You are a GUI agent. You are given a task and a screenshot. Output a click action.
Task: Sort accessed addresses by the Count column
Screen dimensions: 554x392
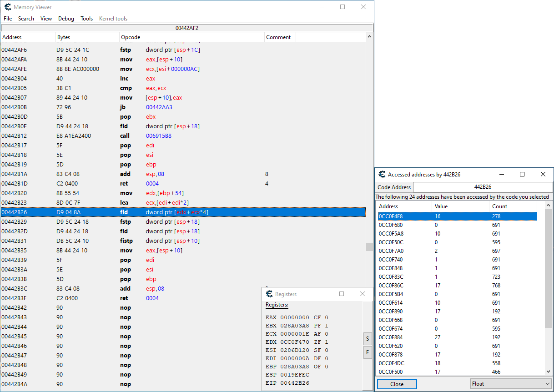[499, 206]
